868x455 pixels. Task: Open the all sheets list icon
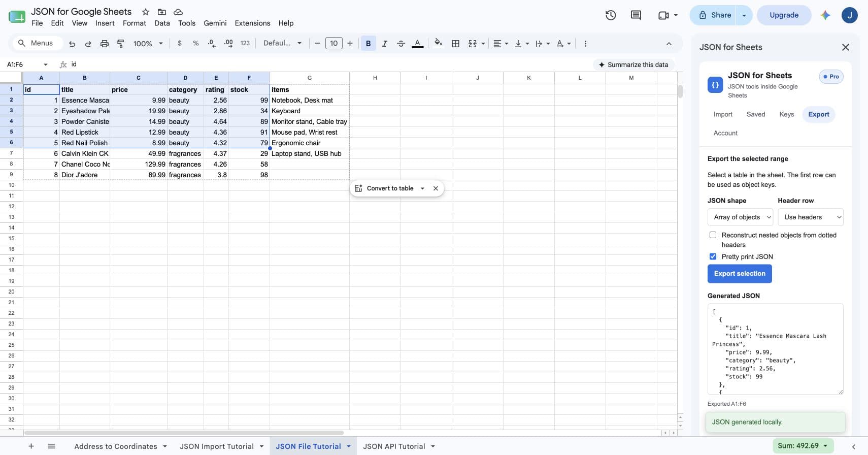click(51, 446)
